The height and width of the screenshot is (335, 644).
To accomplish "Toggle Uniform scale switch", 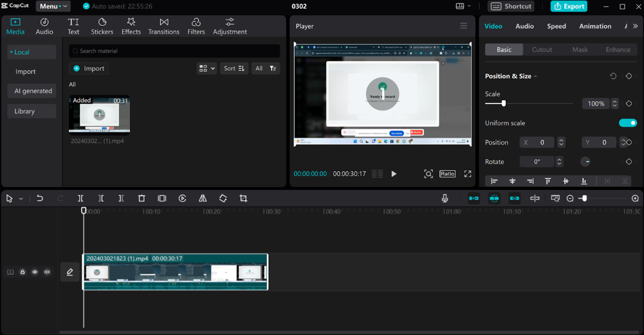I will pyautogui.click(x=628, y=123).
